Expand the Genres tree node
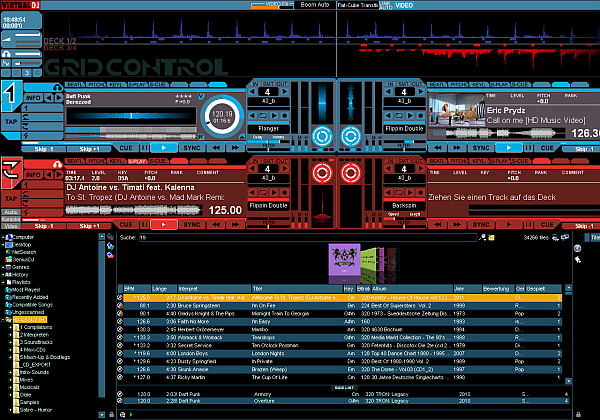This screenshot has height=420, width=600. point(3,267)
